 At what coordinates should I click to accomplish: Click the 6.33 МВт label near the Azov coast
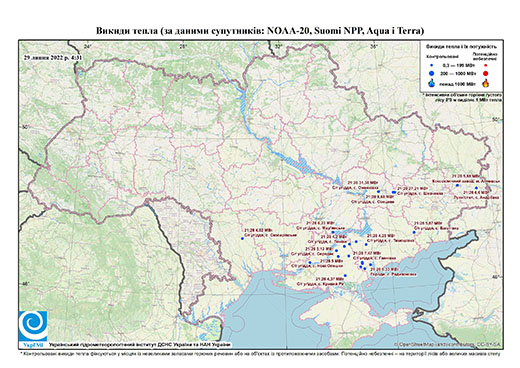(x=384, y=269)
